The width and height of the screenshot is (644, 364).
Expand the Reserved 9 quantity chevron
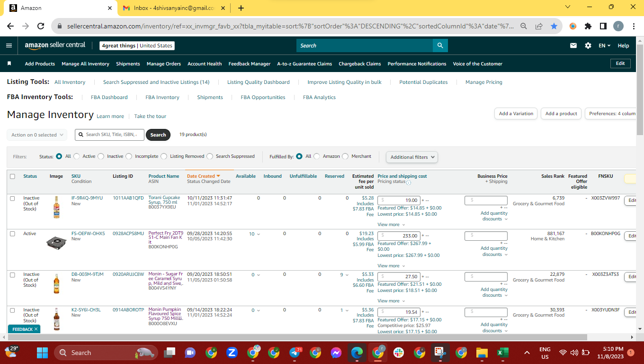pos(347,275)
